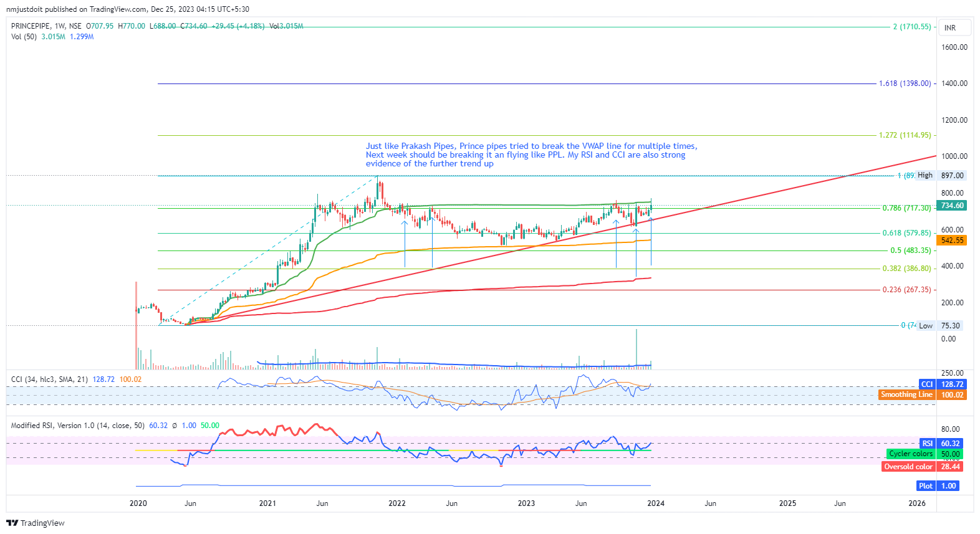
Task: Click the blue annotation text about Prakash Pipes
Action: pyautogui.click(x=531, y=155)
